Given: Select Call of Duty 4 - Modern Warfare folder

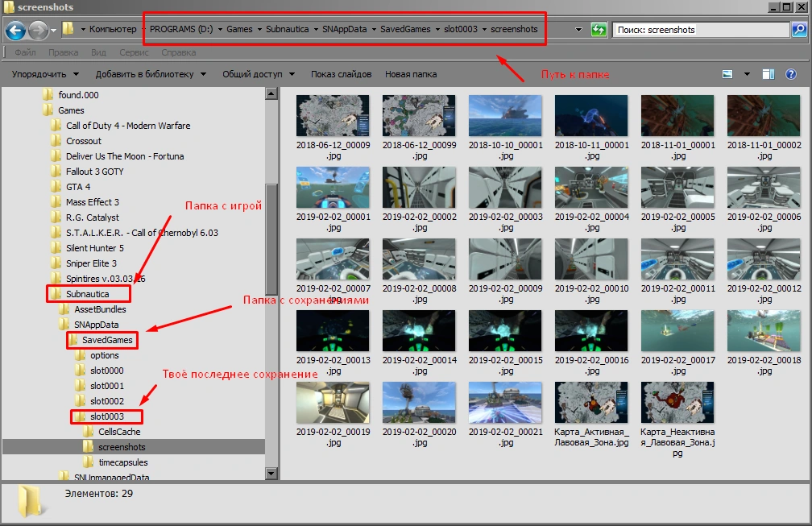Looking at the screenshot, I should [x=128, y=126].
